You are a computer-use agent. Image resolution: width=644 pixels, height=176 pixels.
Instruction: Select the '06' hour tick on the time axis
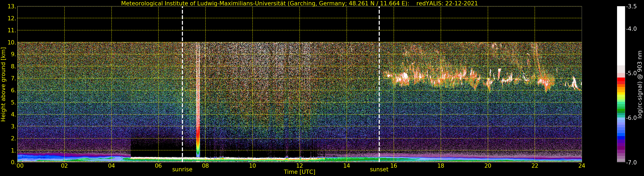[x=159, y=166]
